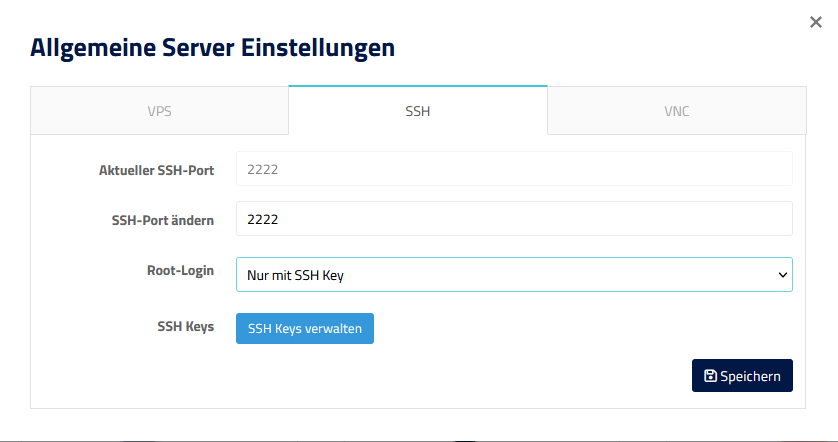
Task: Open the VNC tab
Action: pos(677,111)
